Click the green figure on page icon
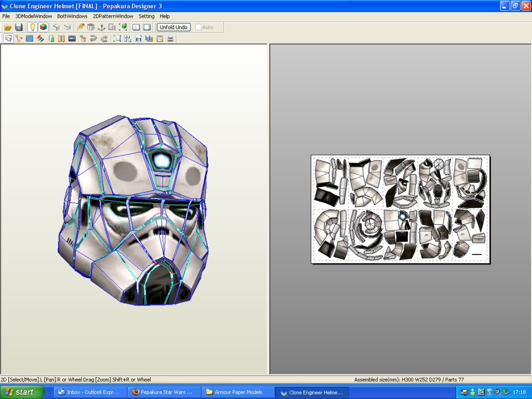This screenshot has width=532, height=399. pyautogui.click(x=51, y=38)
